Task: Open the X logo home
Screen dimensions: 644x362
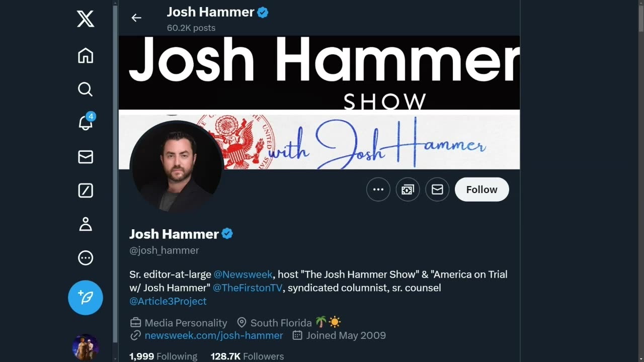Action: click(x=86, y=19)
